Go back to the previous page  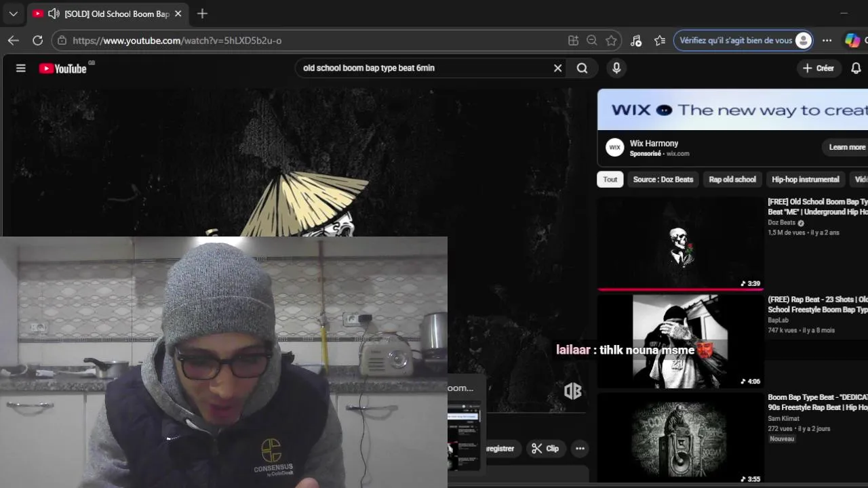coord(14,41)
